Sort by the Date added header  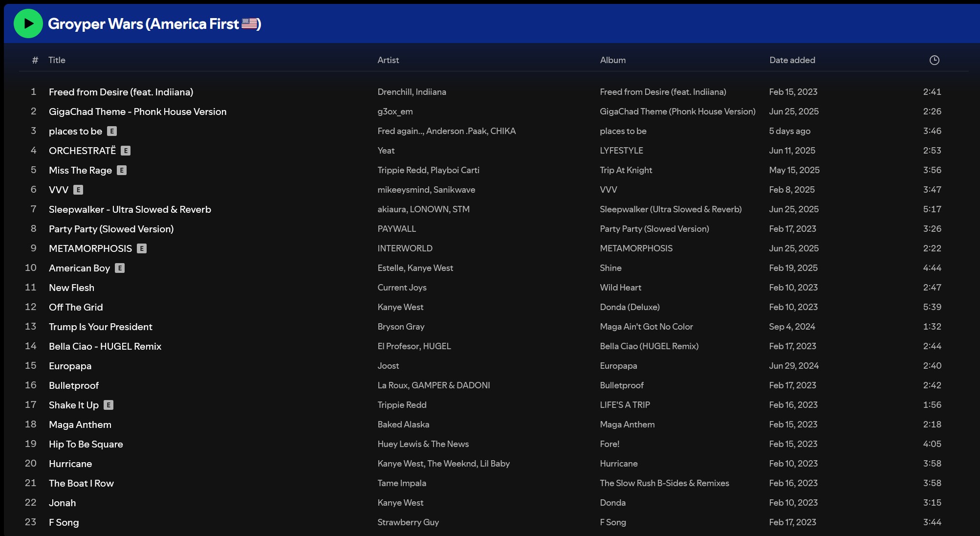pyautogui.click(x=792, y=60)
